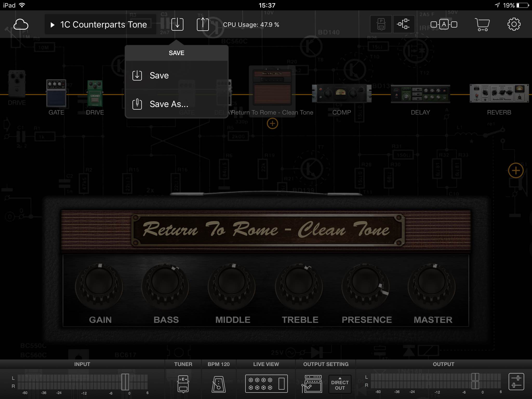Toggle the DIRECT OUT button

[340, 384]
